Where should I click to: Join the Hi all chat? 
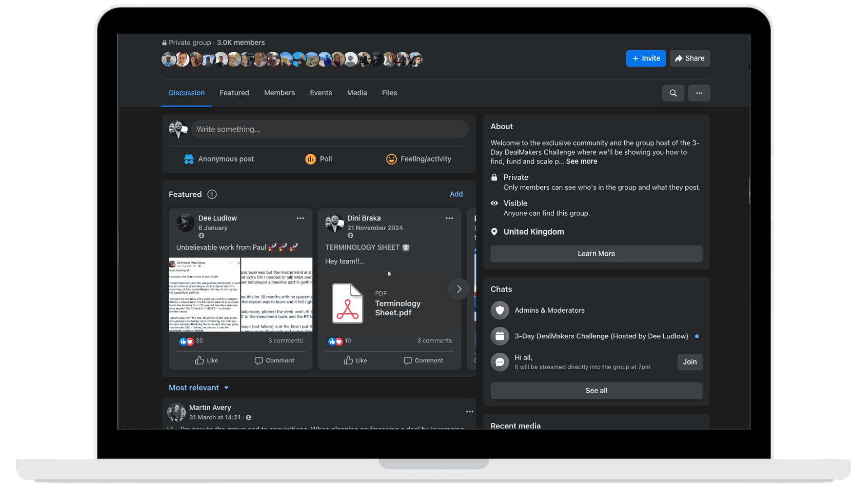point(689,362)
